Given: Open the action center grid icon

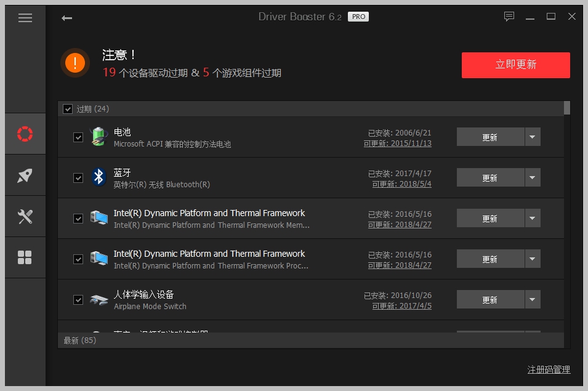Looking at the screenshot, I should pos(25,257).
